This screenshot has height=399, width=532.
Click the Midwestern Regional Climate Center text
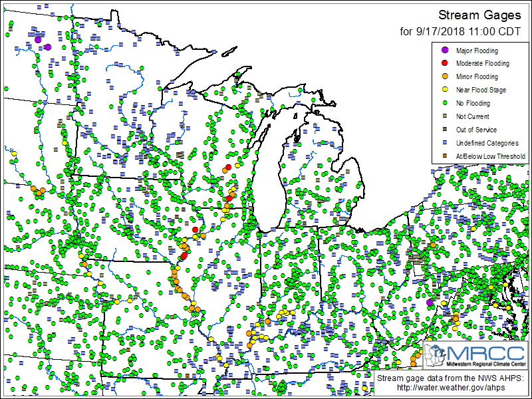486,364
